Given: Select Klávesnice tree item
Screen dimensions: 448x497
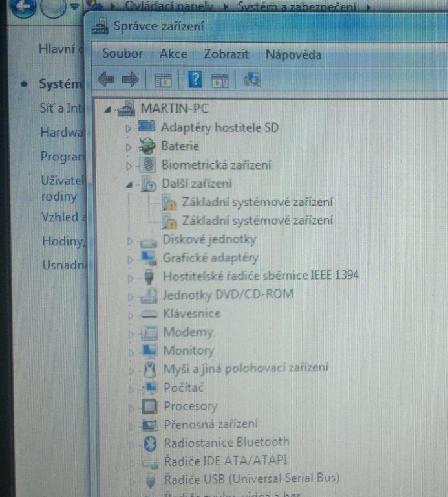Looking at the screenshot, I should pos(192,313).
